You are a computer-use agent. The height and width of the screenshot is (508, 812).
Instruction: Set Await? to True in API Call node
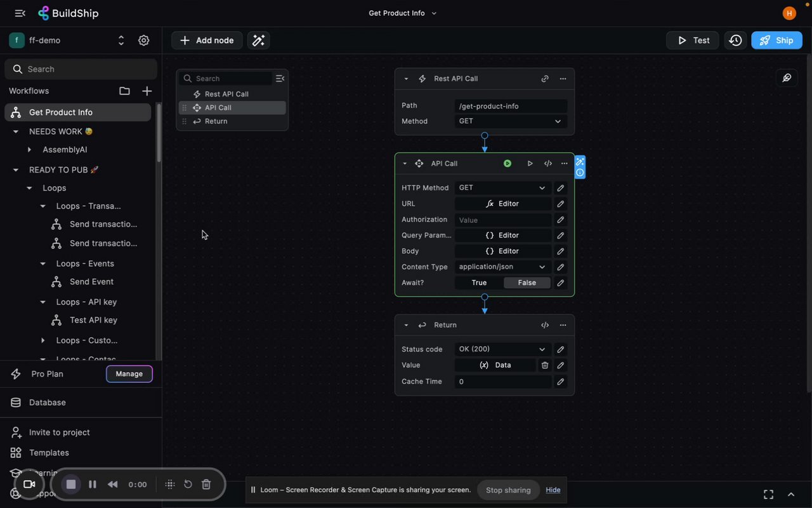point(478,283)
